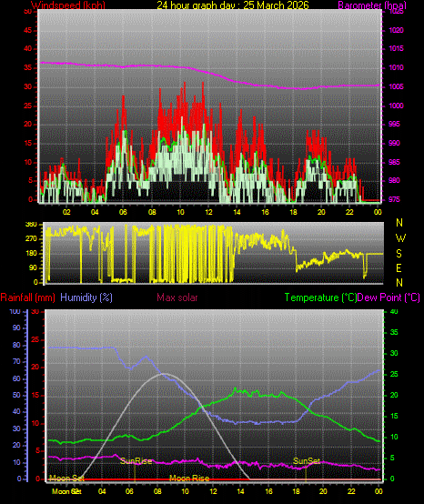Click the "S" compass direction label
The width and height of the screenshot is (424, 504).
[399, 254]
